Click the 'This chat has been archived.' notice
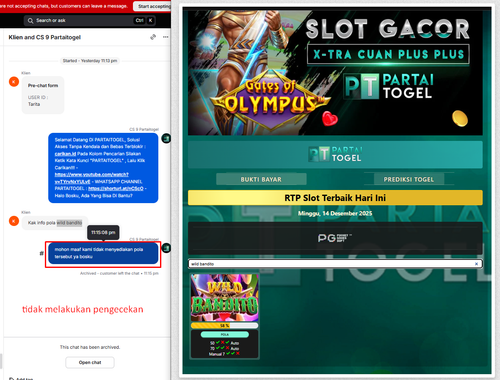 click(x=90, y=347)
